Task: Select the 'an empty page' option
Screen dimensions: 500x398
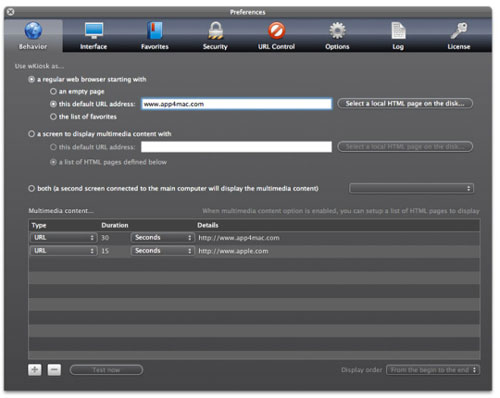Action: click(x=53, y=91)
